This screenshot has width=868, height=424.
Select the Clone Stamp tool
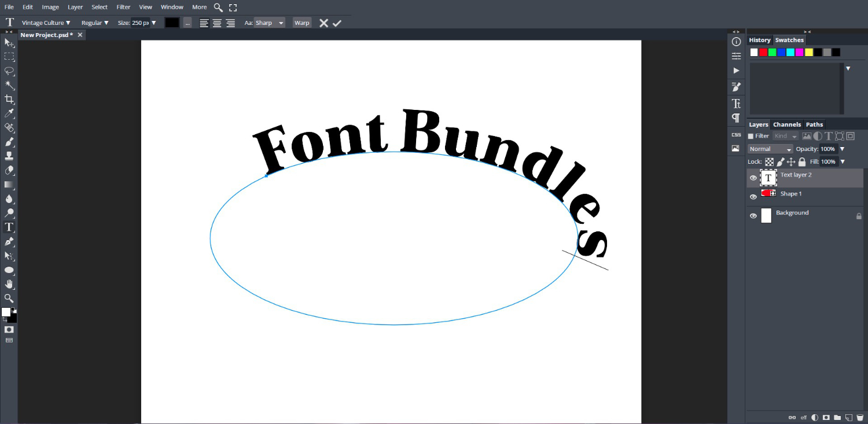coord(9,156)
